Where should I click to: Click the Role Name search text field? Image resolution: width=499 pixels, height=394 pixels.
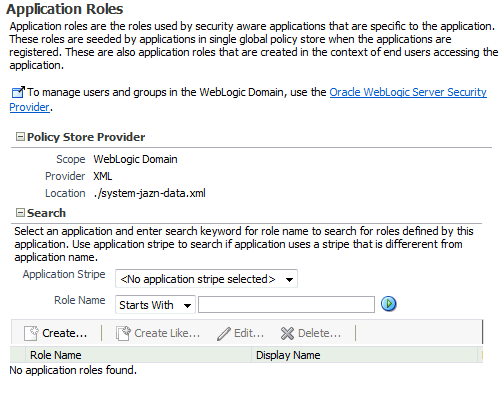coord(286,305)
